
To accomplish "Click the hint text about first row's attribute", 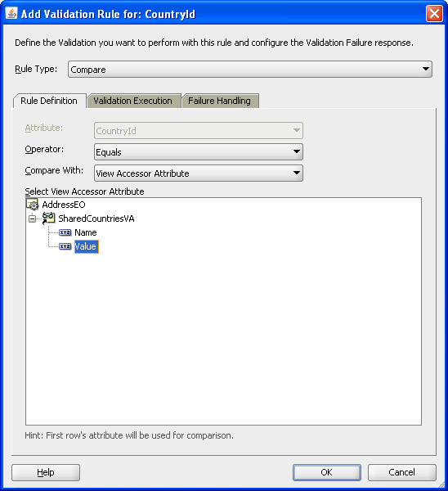I will pyautogui.click(x=129, y=435).
